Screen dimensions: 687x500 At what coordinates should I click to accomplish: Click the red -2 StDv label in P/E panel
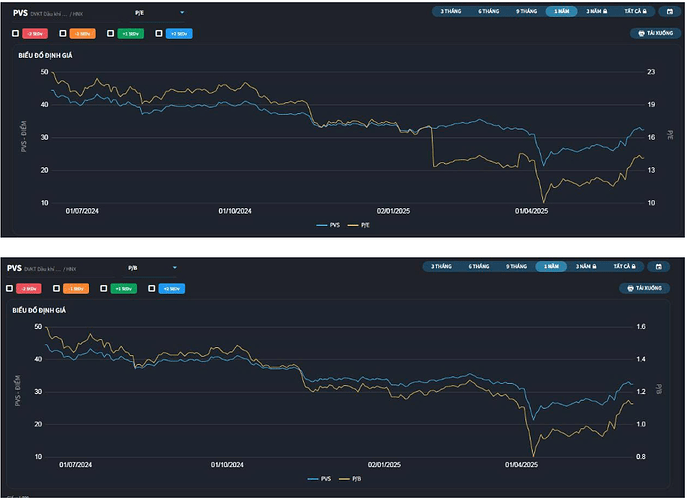pyautogui.click(x=35, y=34)
